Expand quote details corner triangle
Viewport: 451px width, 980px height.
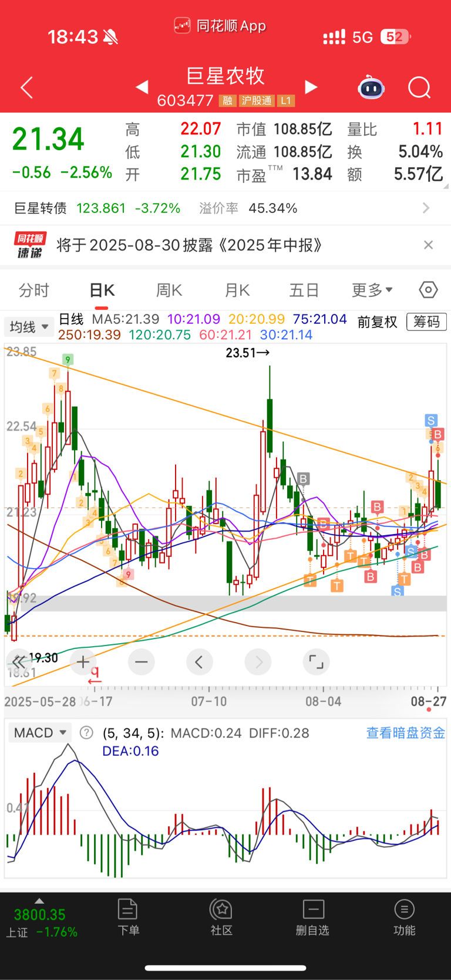pyautogui.click(x=446, y=185)
